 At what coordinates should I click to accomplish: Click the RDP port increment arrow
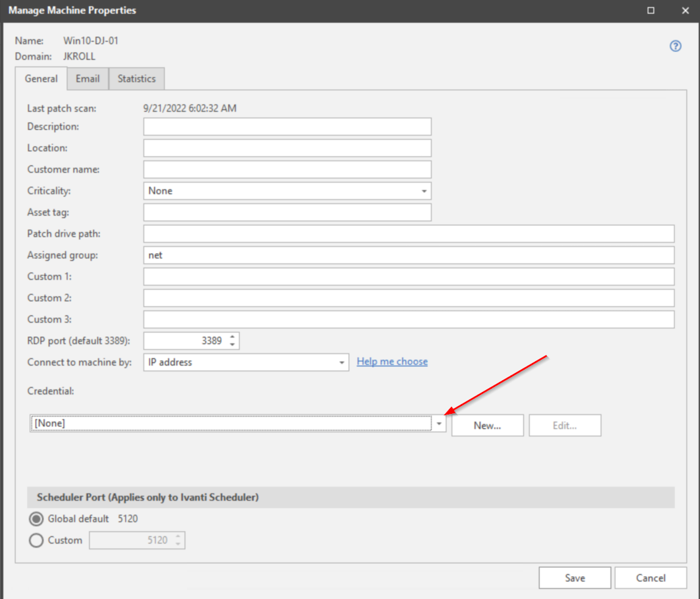[x=232, y=337]
